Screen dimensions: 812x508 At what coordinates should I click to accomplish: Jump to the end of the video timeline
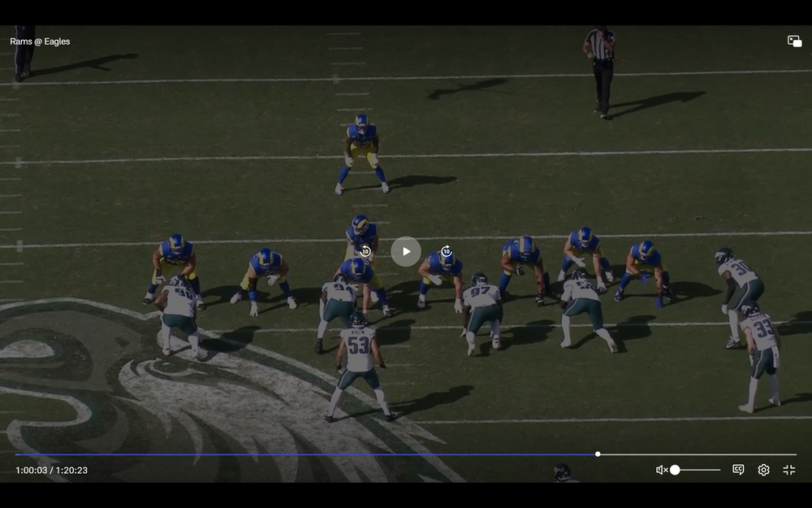pyautogui.click(x=795, y=454)
